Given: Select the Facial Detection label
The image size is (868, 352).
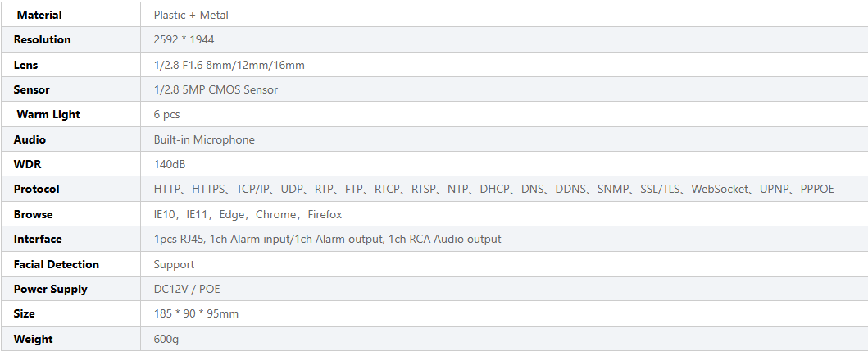Looking at the screenshot, I should pos(57,264).
